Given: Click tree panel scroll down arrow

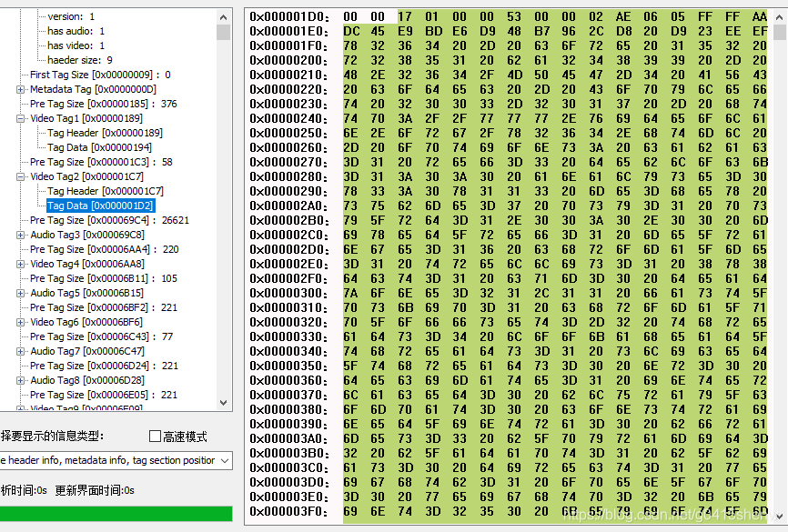Looking at the screenshot, I should 224,403.
